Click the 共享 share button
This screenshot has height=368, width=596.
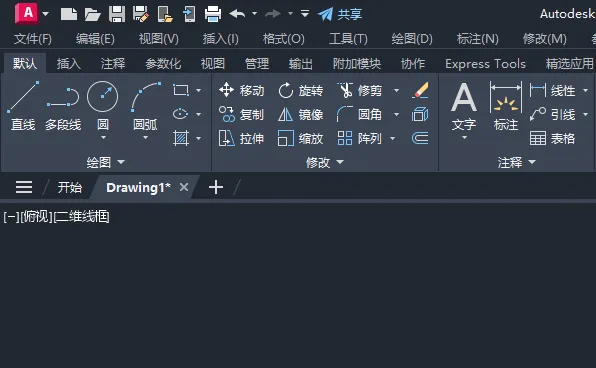340,14
